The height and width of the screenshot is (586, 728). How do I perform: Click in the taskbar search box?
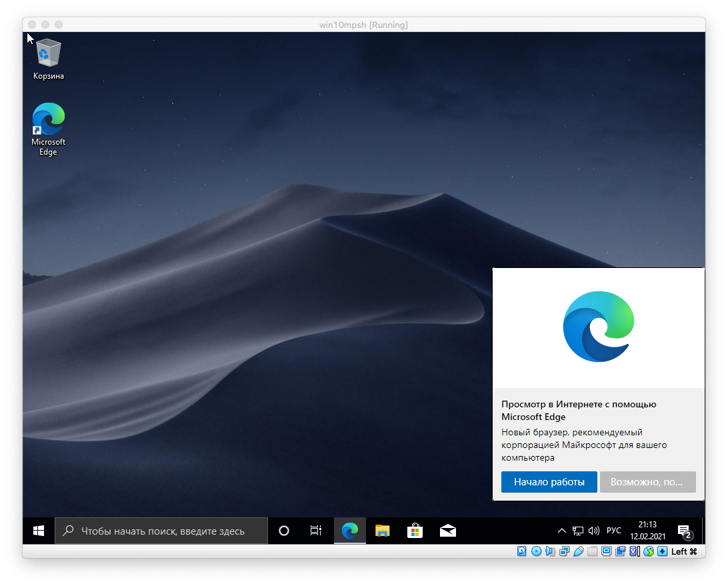pyautogui.click(x=161, y=531)
